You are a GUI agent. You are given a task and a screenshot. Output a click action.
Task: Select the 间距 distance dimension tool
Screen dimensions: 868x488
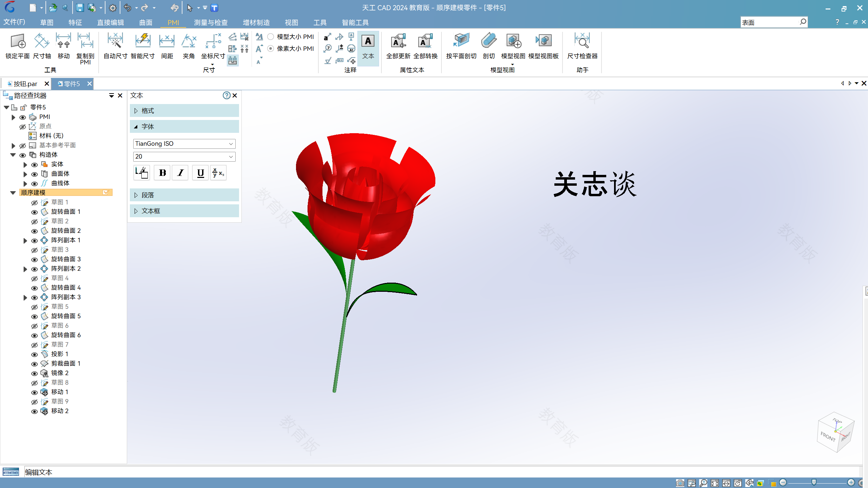[167, 46]
